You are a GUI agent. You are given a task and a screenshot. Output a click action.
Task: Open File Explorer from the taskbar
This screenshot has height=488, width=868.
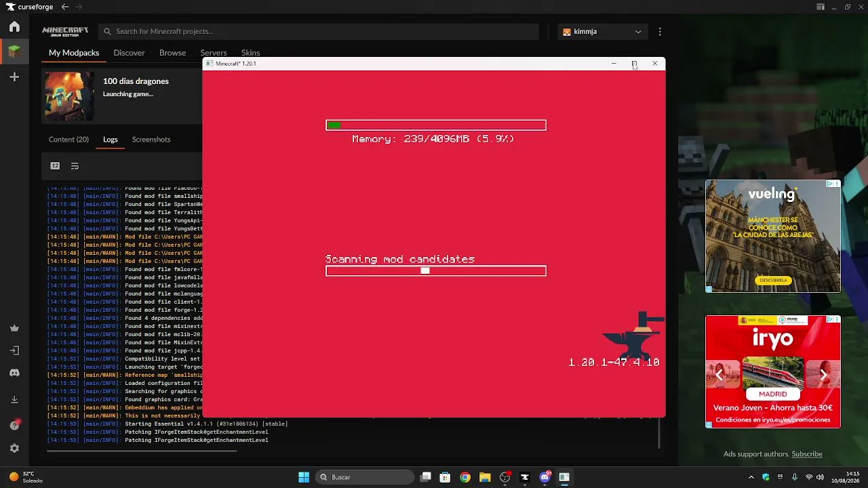click(485, 477)
